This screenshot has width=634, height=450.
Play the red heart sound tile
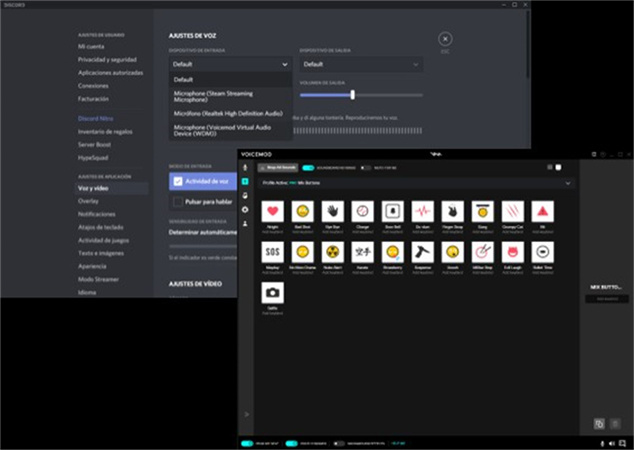click(x=273, y=211)
